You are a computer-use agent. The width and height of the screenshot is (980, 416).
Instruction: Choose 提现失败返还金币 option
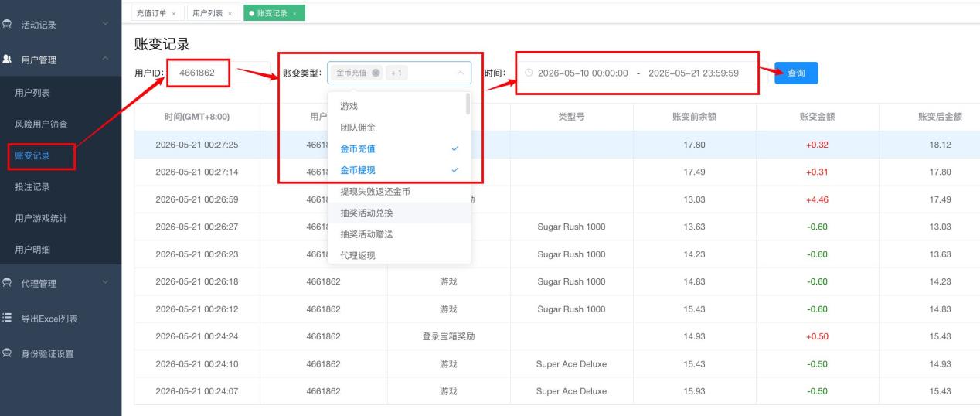point(399,191)
